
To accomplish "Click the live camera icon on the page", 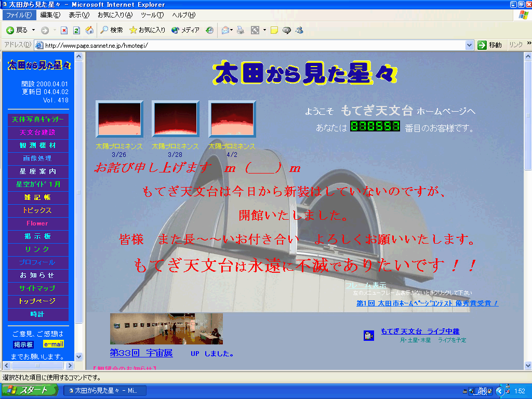I will point(369,336).
